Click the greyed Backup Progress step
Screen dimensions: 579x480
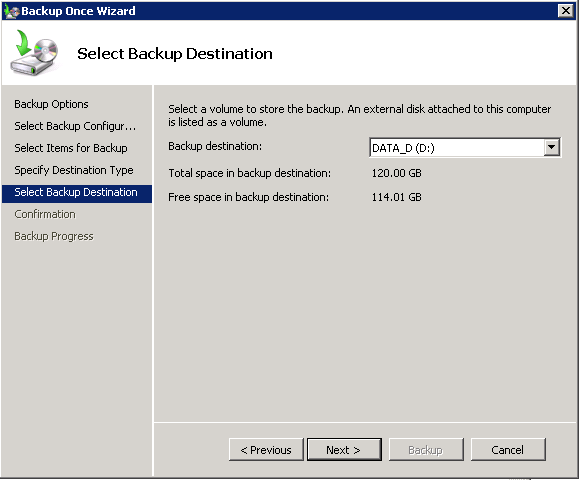pyautogui.click(x=54, y=236)
